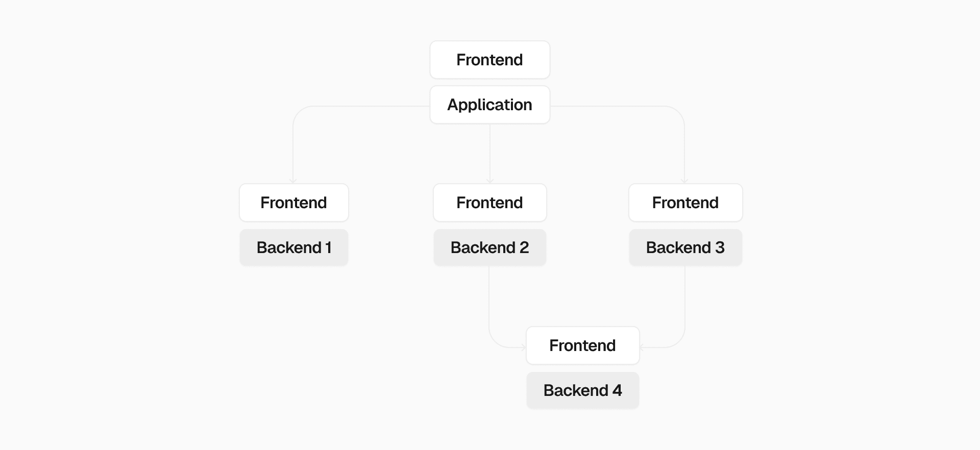The height and width of the screenshot is (450, 980).
Task: Select the Frontend box above Backend 4
Action: pos(582,345)
